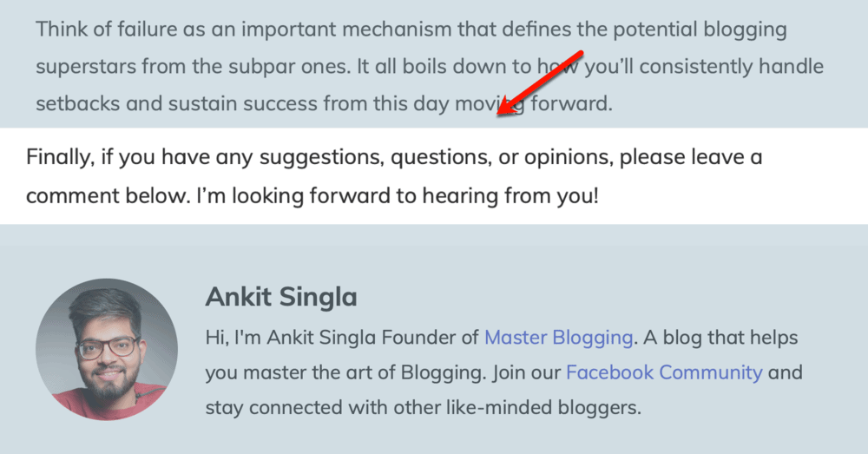Click the words "please leave a"
This screenshot has width=868, height=454.
coord(691,158)
